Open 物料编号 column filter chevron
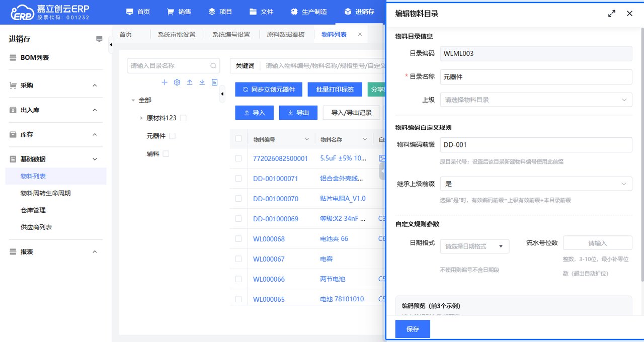The height and width of the screenshot is (342, 644). tap(307, 139)
